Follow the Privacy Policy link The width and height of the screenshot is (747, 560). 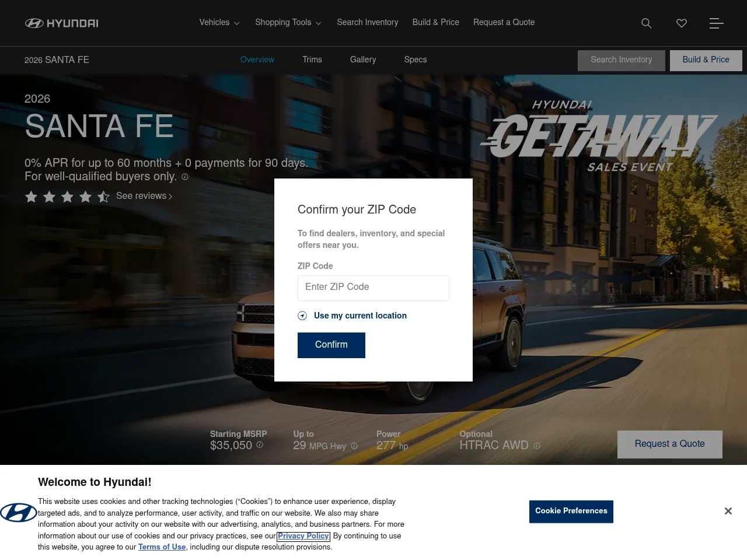[x=303, y=536]
